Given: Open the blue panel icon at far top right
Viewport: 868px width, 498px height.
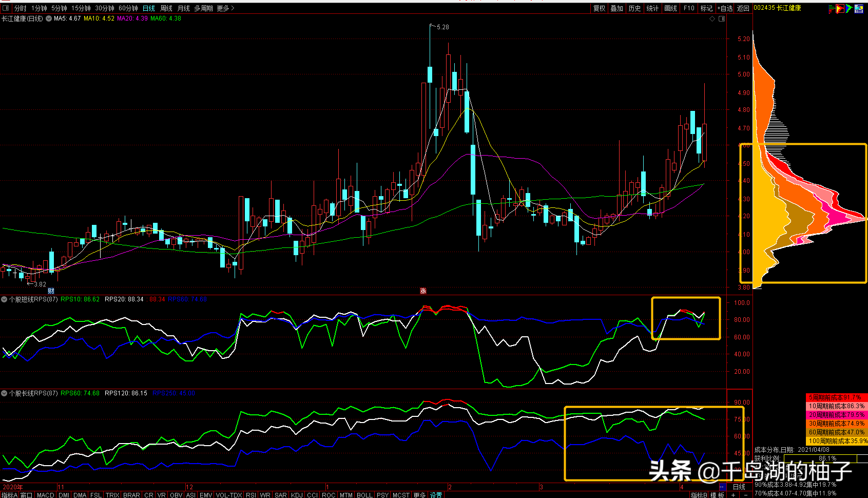Looking at the screenshot, I should click(859, 8).
